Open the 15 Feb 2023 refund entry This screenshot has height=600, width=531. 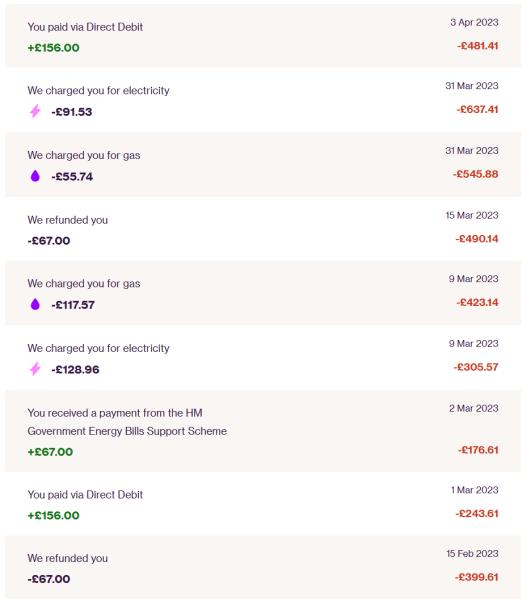pyautogui.click(x=263, y=567)
